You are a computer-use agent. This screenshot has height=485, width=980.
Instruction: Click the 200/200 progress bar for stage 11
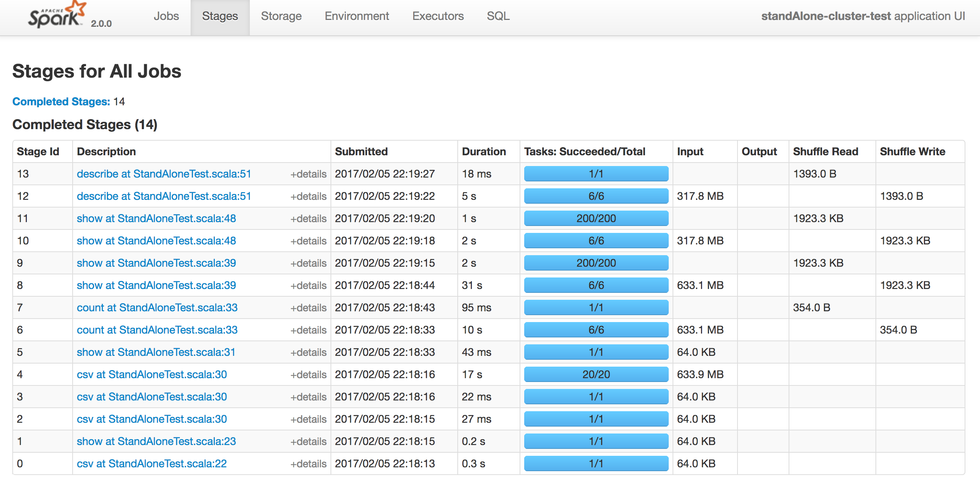pyautogui.click(x=596, y=218)
